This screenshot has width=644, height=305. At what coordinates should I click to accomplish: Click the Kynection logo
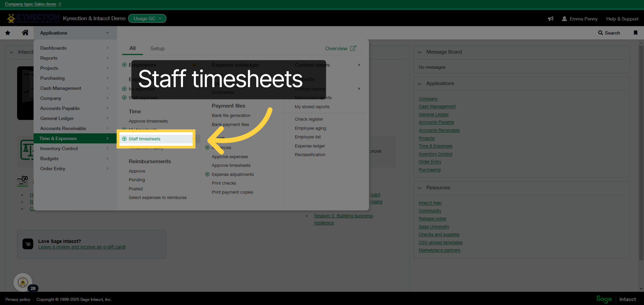[x=33, y=18]
